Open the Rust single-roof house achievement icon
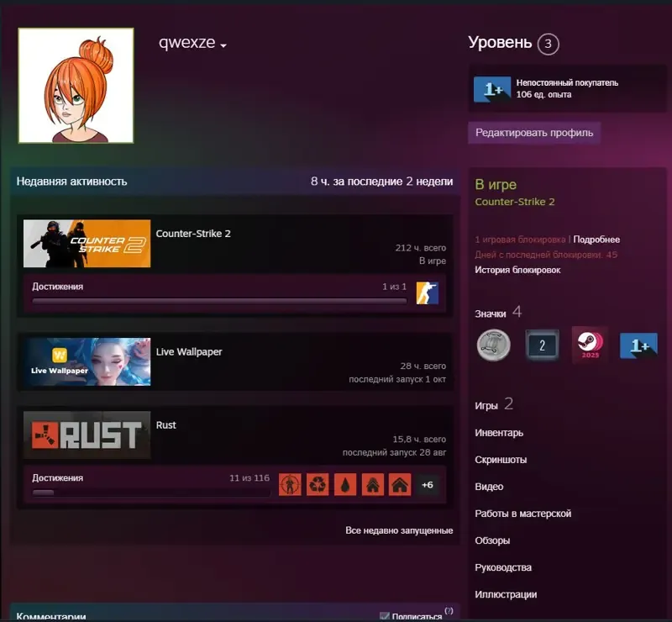This screenshot has height=622, width=672. [400, 485]
